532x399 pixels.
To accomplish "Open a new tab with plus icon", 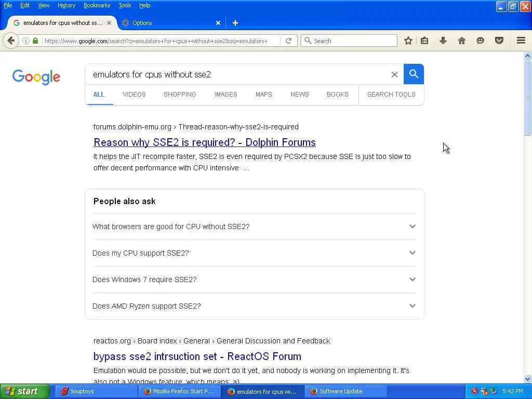I will [x=235, y=23].
